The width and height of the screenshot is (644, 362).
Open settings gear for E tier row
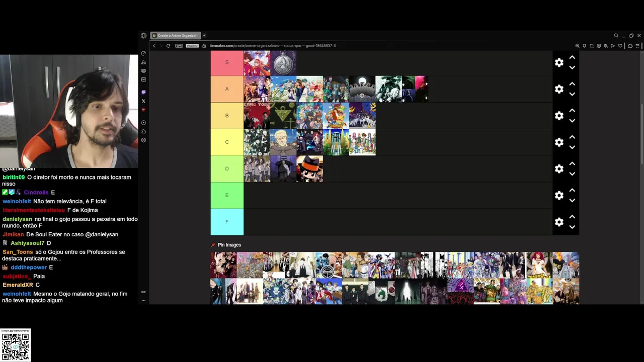[x=559, y=196]
